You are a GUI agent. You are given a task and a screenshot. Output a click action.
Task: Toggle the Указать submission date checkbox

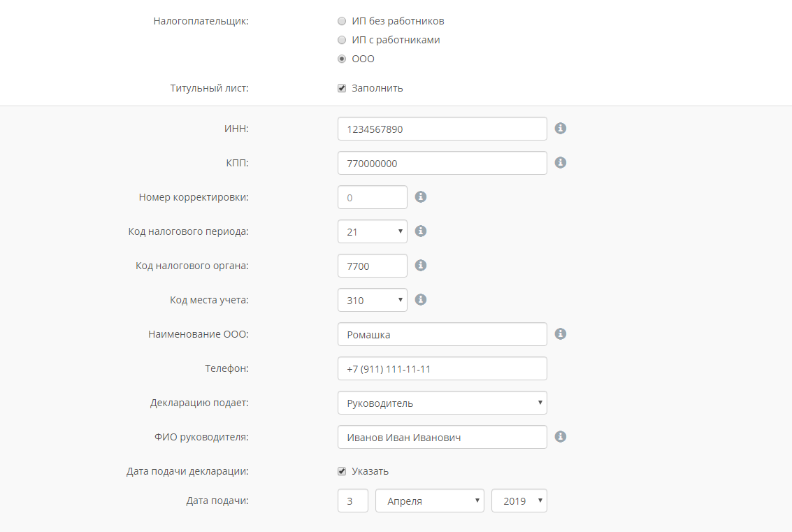tap(342, 471)
